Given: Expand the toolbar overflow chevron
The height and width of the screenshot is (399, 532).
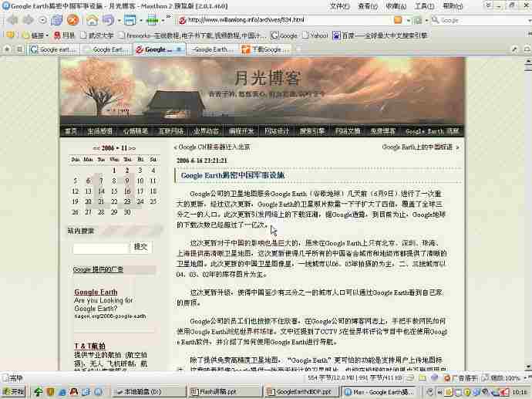Looking at the screenshot, I should [x=169, y=17].
